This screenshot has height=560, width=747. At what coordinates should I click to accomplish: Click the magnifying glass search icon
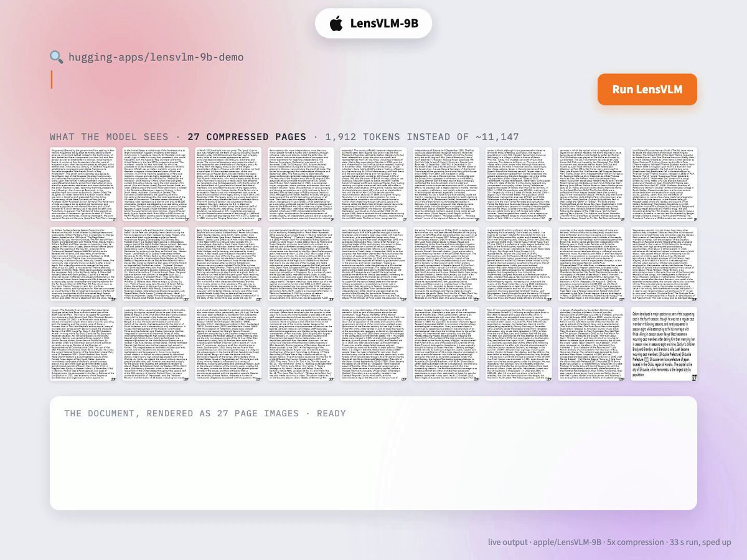point(57,57)
